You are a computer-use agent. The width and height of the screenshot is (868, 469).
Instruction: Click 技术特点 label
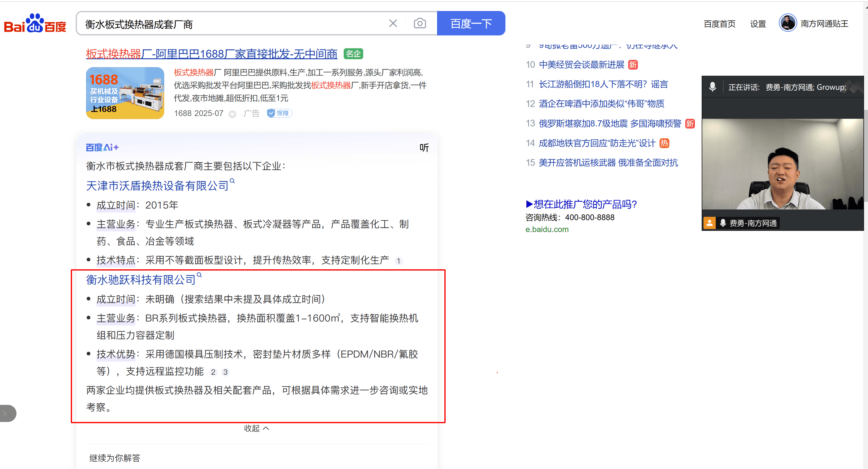tap(116, 260)
